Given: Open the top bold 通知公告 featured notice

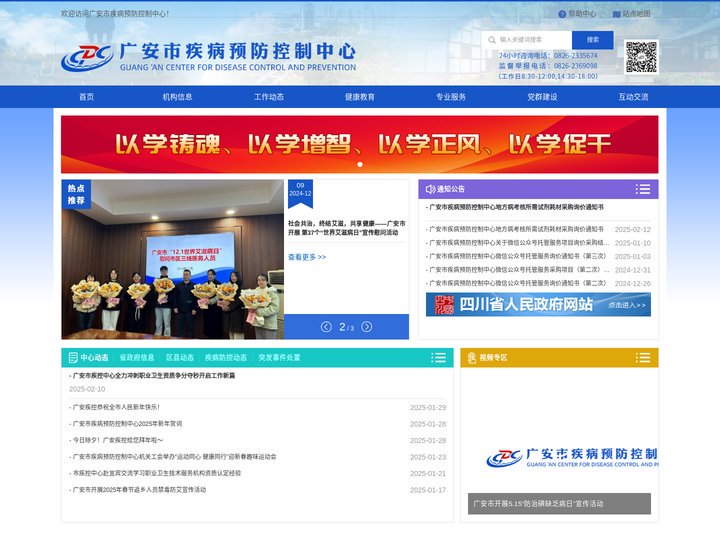Looking at the screenshot, I should 515,207.
